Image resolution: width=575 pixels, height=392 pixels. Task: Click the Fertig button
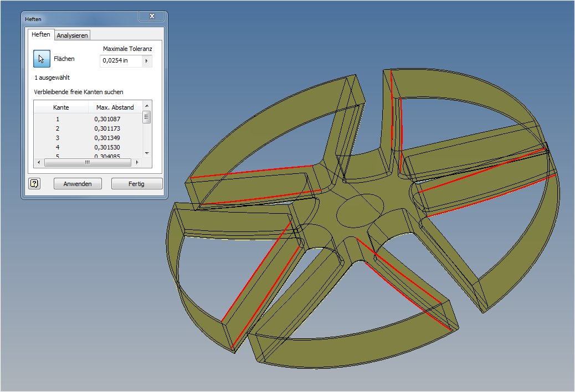[x=136, y=184]
